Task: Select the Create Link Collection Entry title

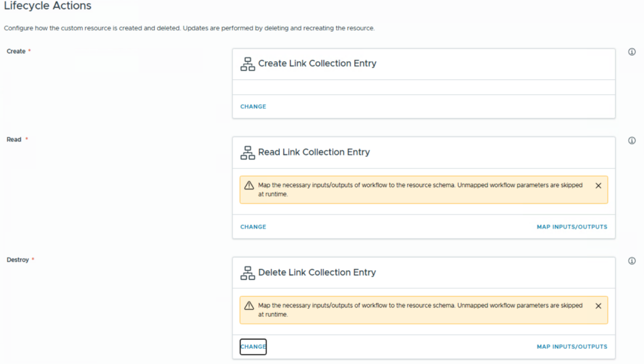Action: tap(317, 64)
